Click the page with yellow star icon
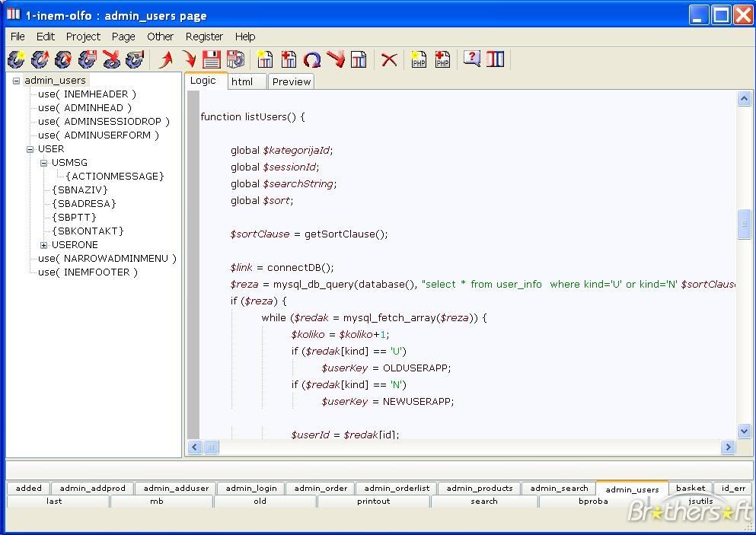This screenshot has width=756, height=535. (x=265, y=60)
